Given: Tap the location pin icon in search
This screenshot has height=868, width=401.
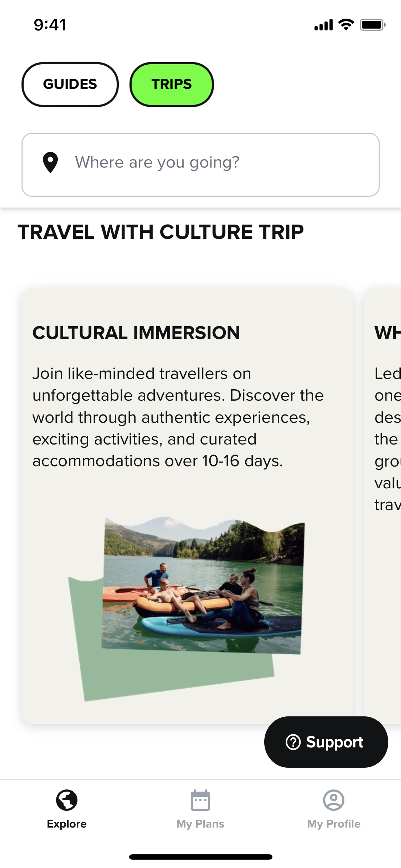Looking at the screenshot, I should pyautogui.click(x=50, y=162).
